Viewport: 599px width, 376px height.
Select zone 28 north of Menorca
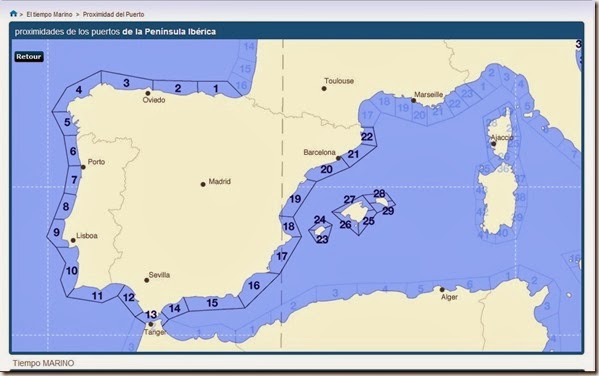[379, 194]
